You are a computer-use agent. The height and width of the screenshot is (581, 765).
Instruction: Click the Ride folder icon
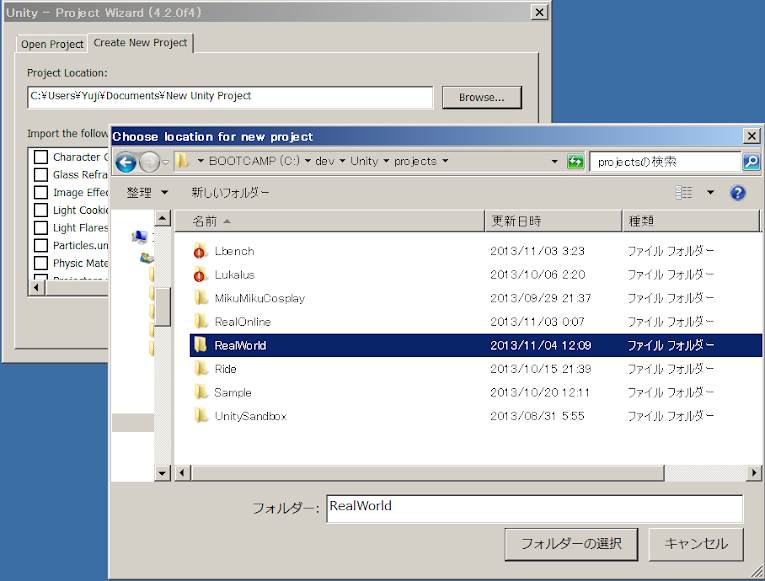(x=201, y=368)
